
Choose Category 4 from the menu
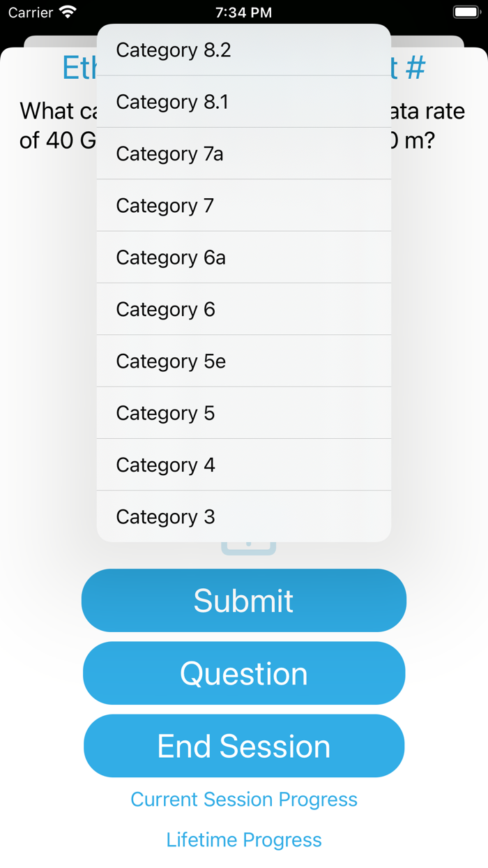(243, 465)
